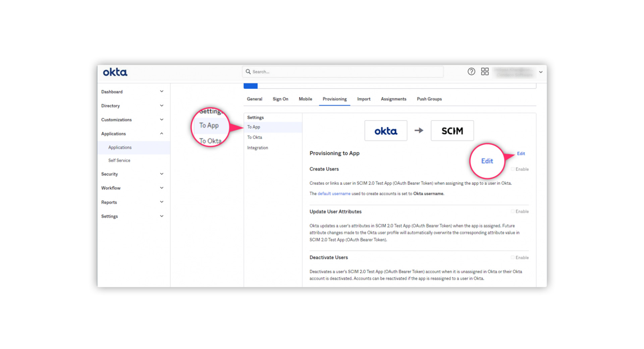This screenshot has width=644, height=349.
Task: Switch to the Sign On tab
Action: click(x=280, y=99)
